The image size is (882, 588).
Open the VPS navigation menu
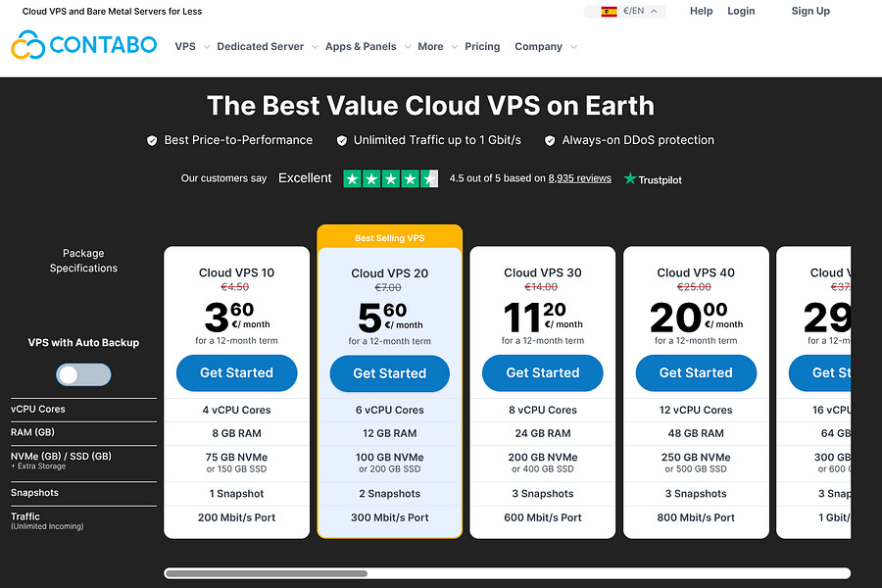tap(185, 47)
